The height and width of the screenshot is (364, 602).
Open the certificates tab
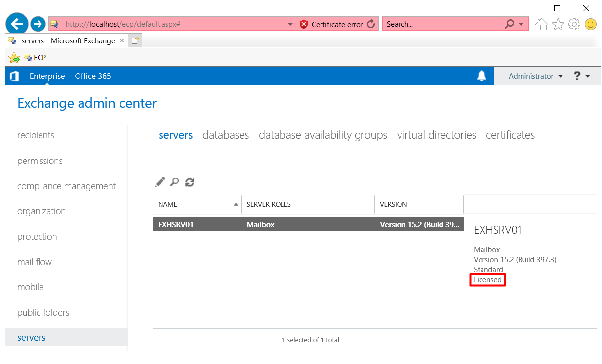[x=510, y=135]
